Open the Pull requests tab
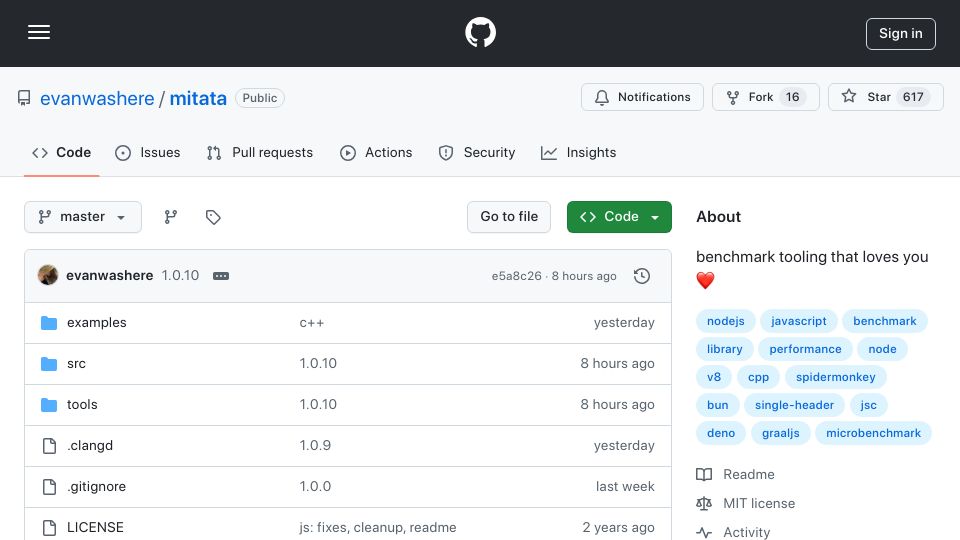The image size is (960, 540). tap(260, 152)
